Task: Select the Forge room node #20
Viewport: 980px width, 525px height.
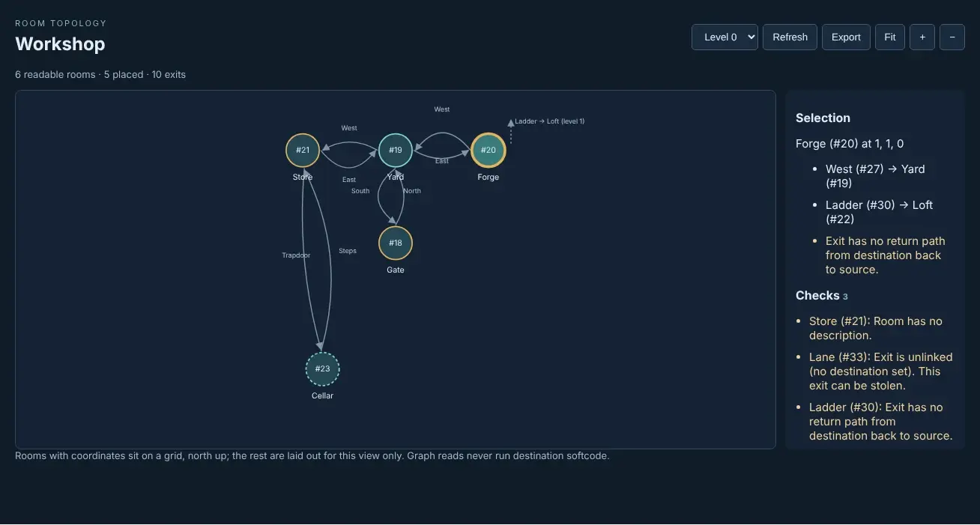Action: click(x=489, y=151)
